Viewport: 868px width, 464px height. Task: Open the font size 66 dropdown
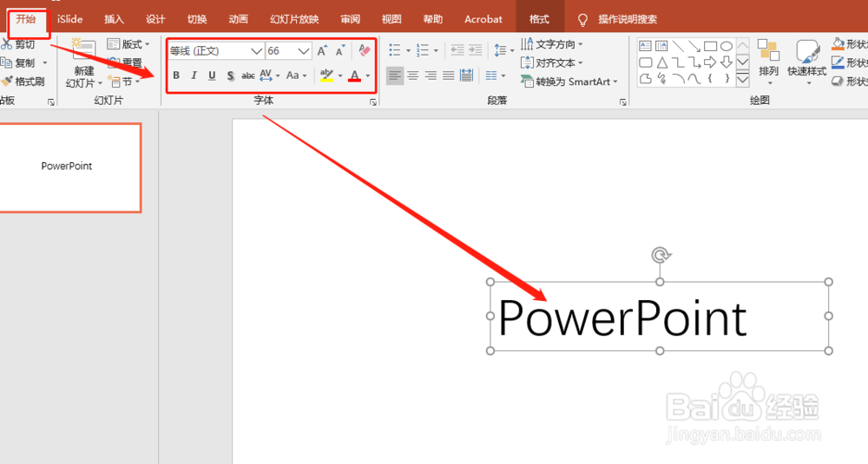click(x=303, y=51)
